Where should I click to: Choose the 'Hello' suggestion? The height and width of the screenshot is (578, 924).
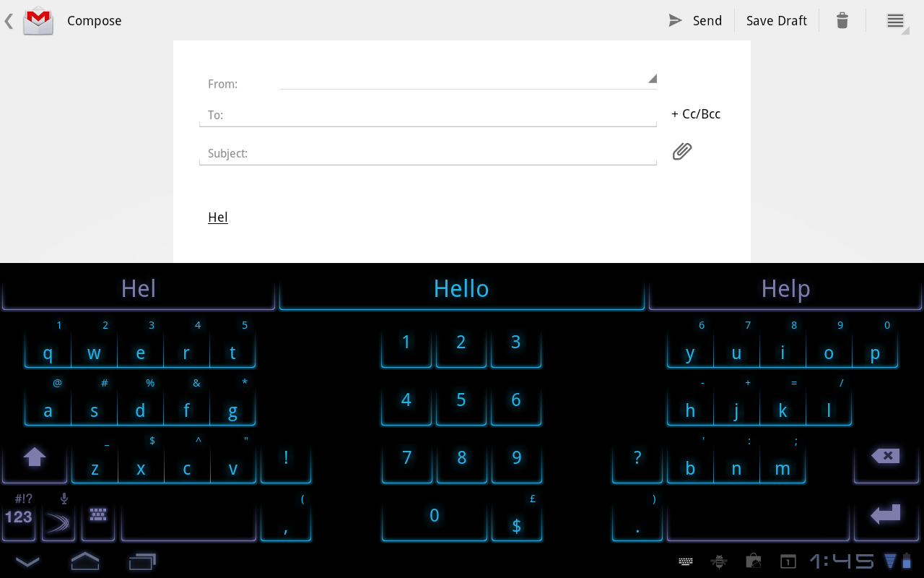pos(461,289)
